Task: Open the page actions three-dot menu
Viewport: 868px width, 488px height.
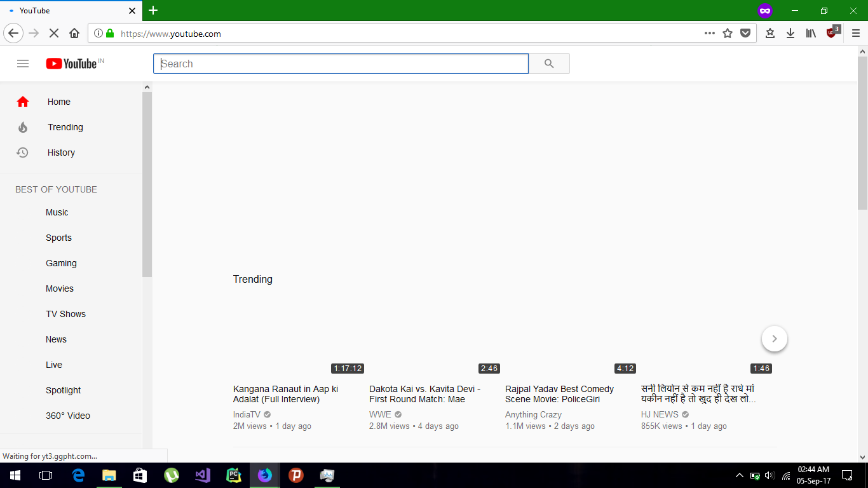Action: point(710,33)
